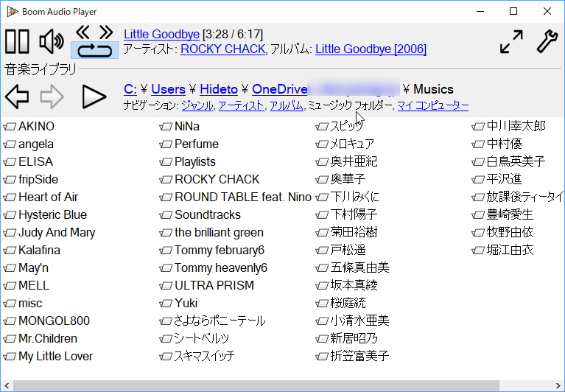Open the 中川幸太郎 folder
This screenshot has width=565, height=392.
pyautogui.click(x=508, y=127)
